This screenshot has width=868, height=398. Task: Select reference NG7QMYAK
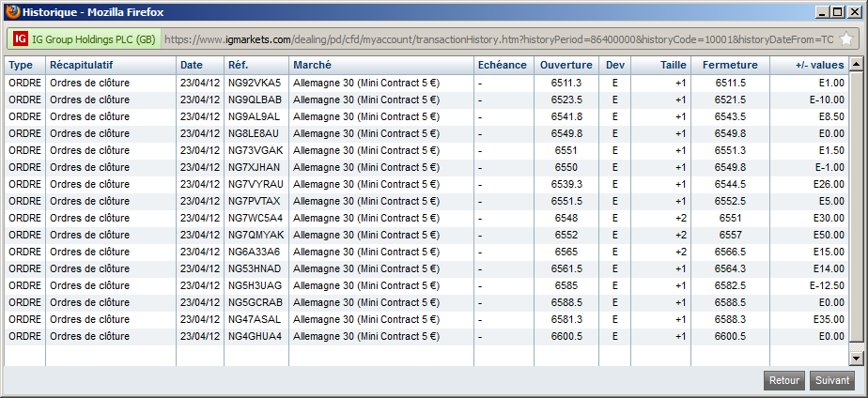(x=256, y=235)
